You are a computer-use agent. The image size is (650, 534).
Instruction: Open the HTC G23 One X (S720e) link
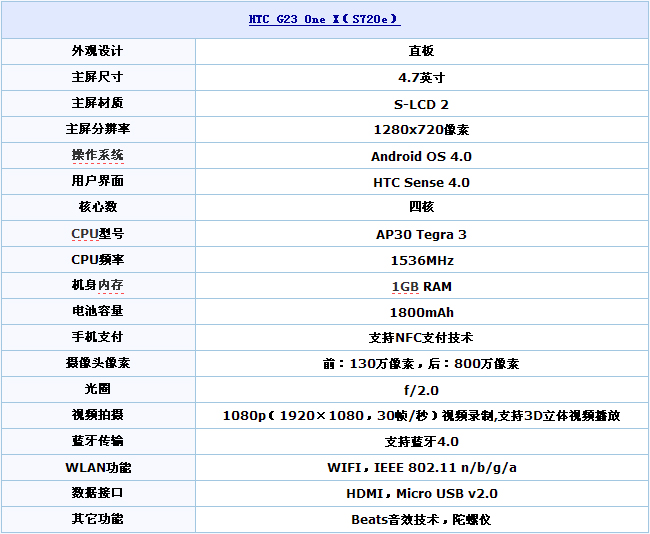[x=324, y=20]
